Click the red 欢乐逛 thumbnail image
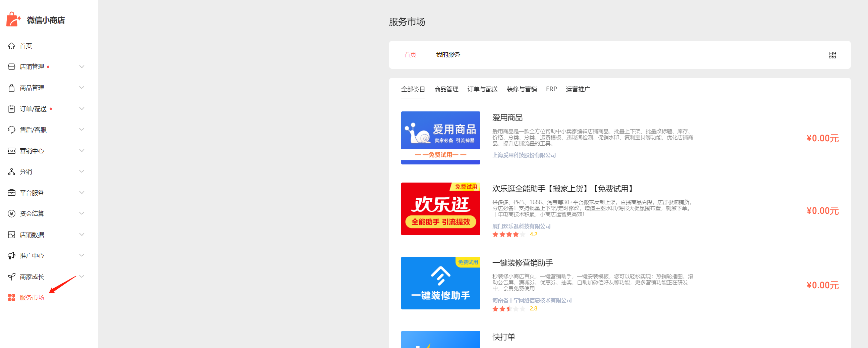The image size is (868, 348). click(x=440, y=209)
